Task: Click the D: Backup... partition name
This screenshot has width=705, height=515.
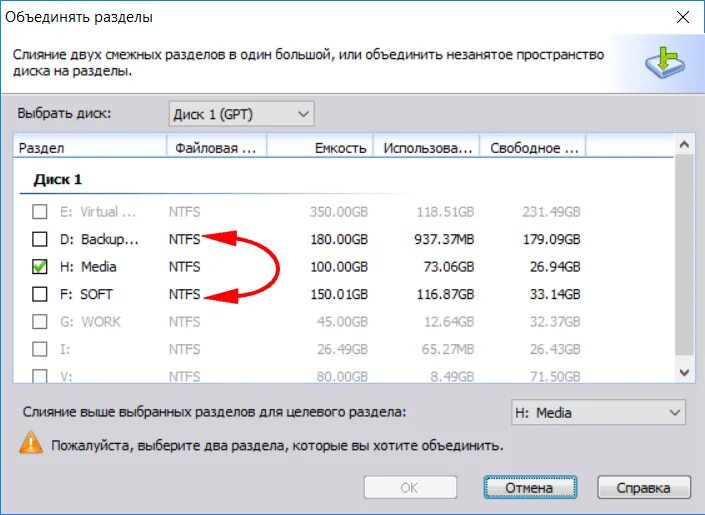Action: tap(99, 239)
